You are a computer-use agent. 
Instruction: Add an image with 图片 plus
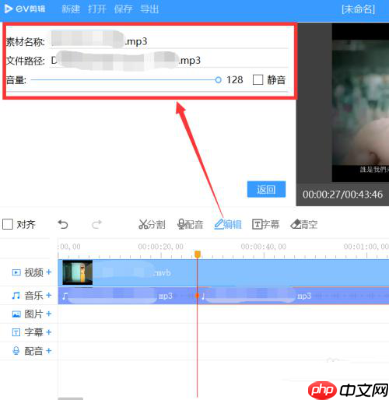[x=49, y=314]
